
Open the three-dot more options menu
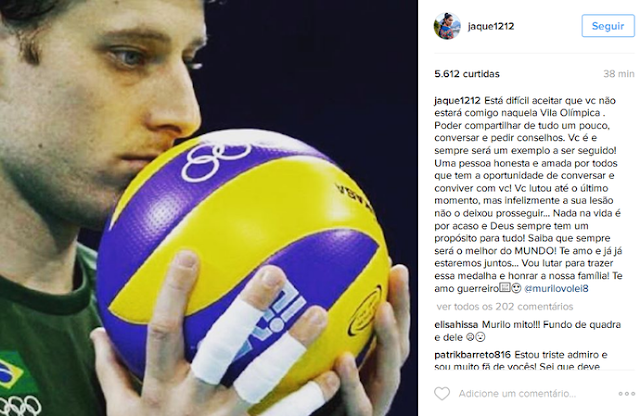point(627,394)
